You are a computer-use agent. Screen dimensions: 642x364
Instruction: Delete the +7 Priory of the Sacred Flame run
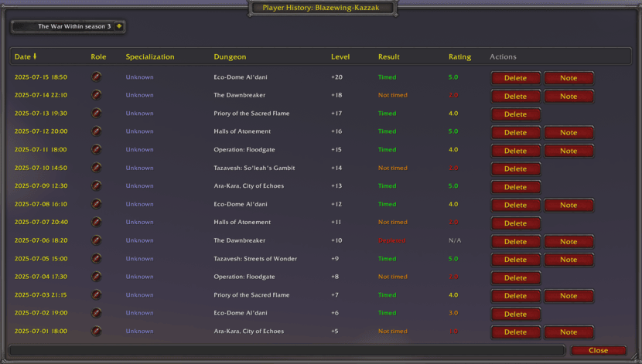(515, 296)
